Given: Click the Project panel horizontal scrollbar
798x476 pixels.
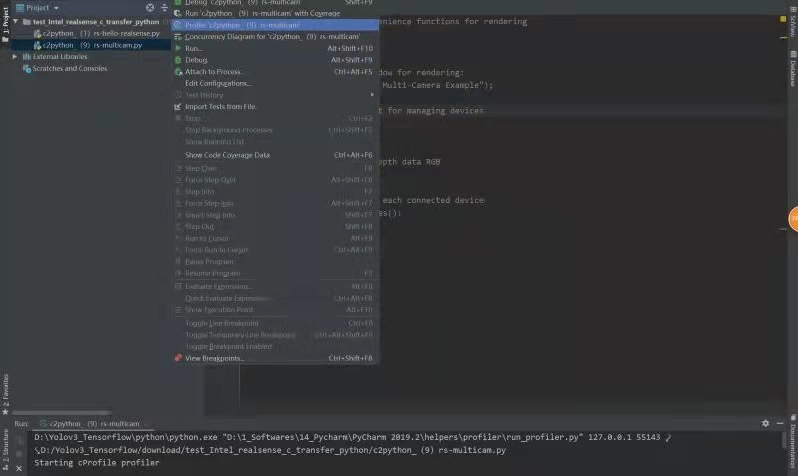Looking at the screenshot, I should click(x=61, y=412).
